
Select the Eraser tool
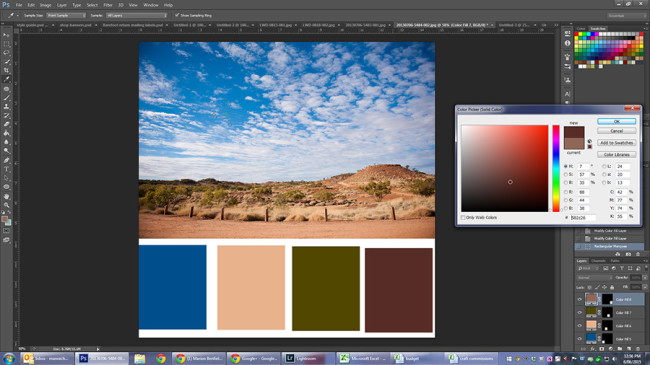pyautogui.click(x=6, y=124)
